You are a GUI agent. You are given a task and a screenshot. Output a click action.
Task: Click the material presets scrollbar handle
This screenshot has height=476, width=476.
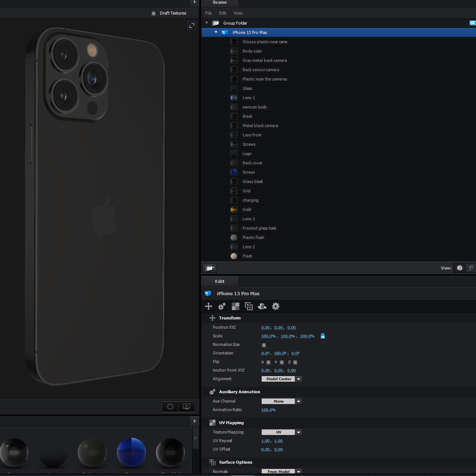[195, 438]
